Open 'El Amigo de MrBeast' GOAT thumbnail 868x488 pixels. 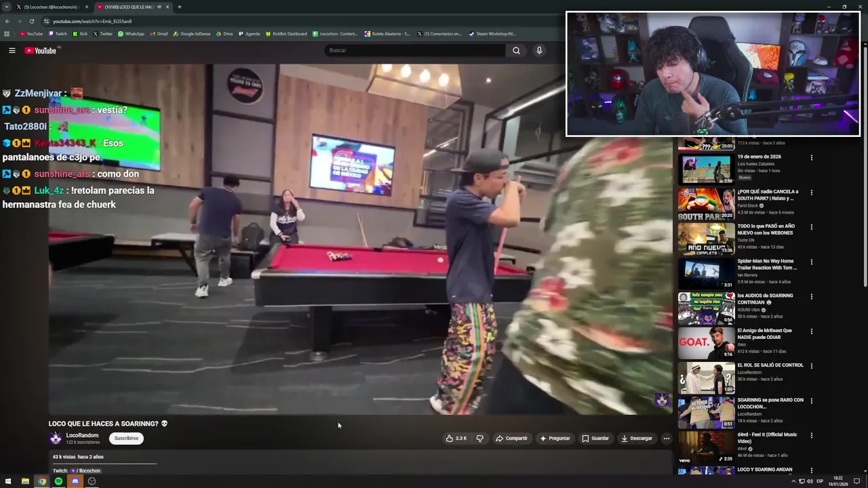[x=706, y=343]
